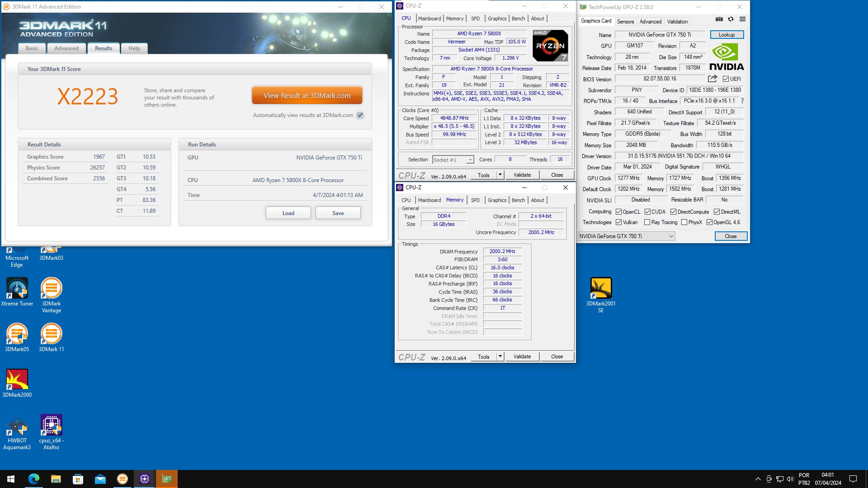868x488 pixels.
Task: Open the Socket #1 selection dropdown
Action: [x=453, y=160]
